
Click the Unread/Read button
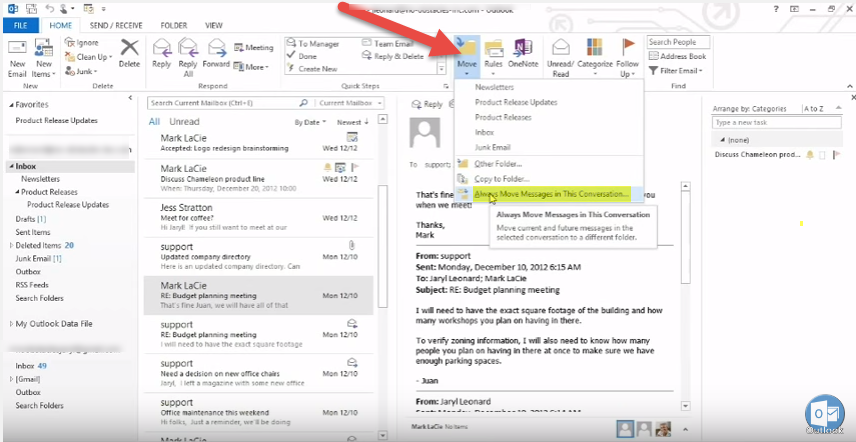(560, 57)
